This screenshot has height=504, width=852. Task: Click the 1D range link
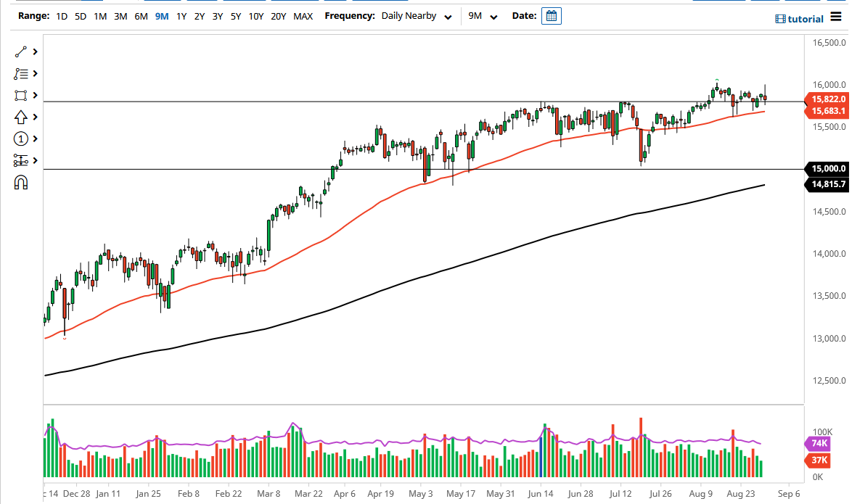click(61, 15)
